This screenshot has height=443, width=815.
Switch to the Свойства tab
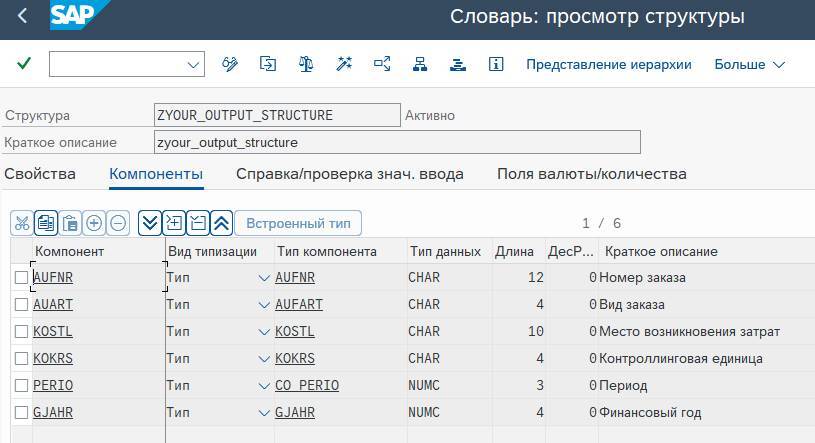[x=40, y=174]
